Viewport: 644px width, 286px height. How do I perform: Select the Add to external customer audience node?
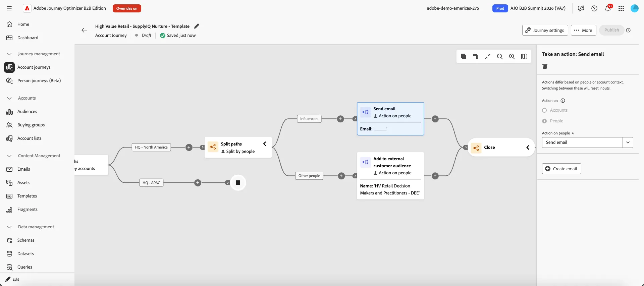[390, 176]
